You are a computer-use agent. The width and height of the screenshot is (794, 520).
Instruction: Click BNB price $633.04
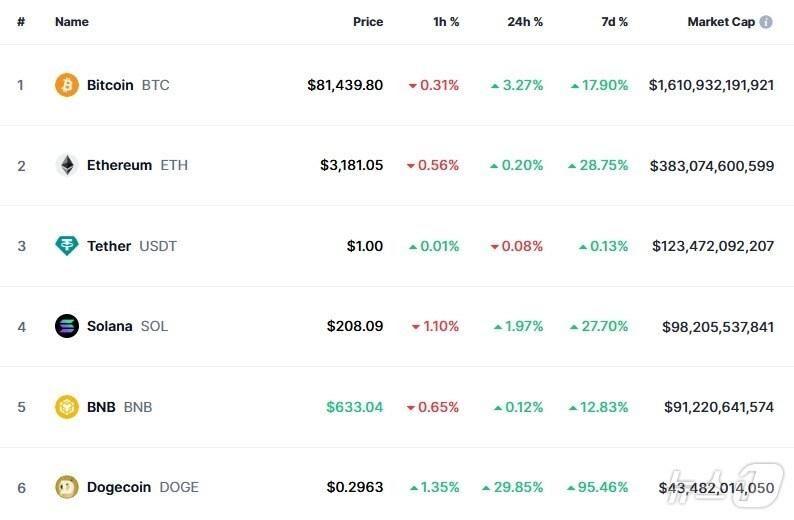click(354, 407)
